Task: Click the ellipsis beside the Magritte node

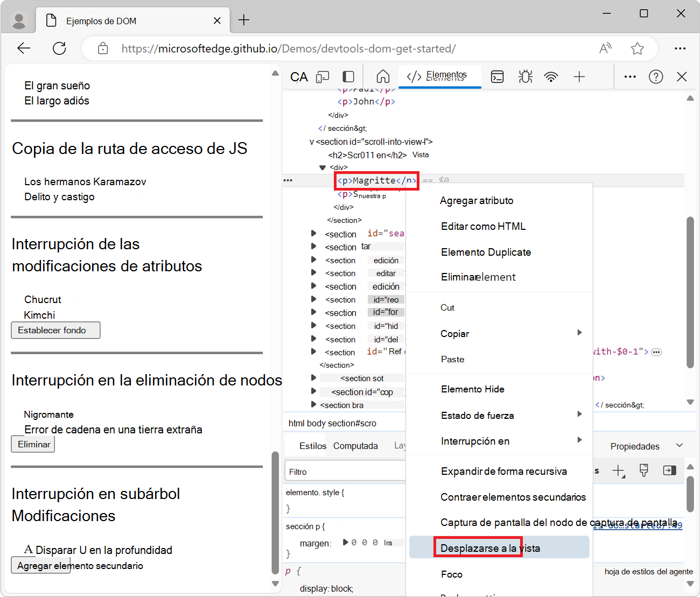Action: pyautogui.click(x=288, y=180)
